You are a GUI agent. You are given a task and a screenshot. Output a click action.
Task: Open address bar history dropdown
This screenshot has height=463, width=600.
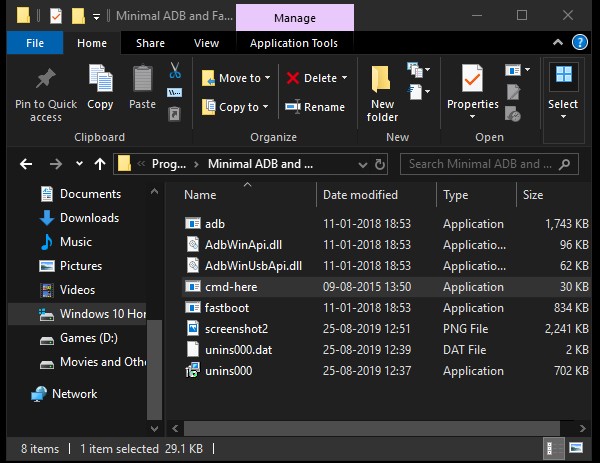(363, 165)
